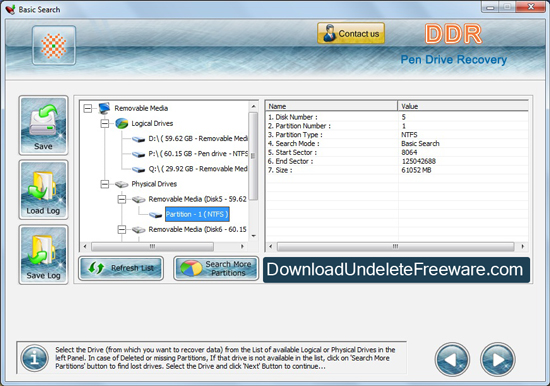
Task: Select drive D:\ 59.62 GB entry
Action: click(x=198, y=139)
